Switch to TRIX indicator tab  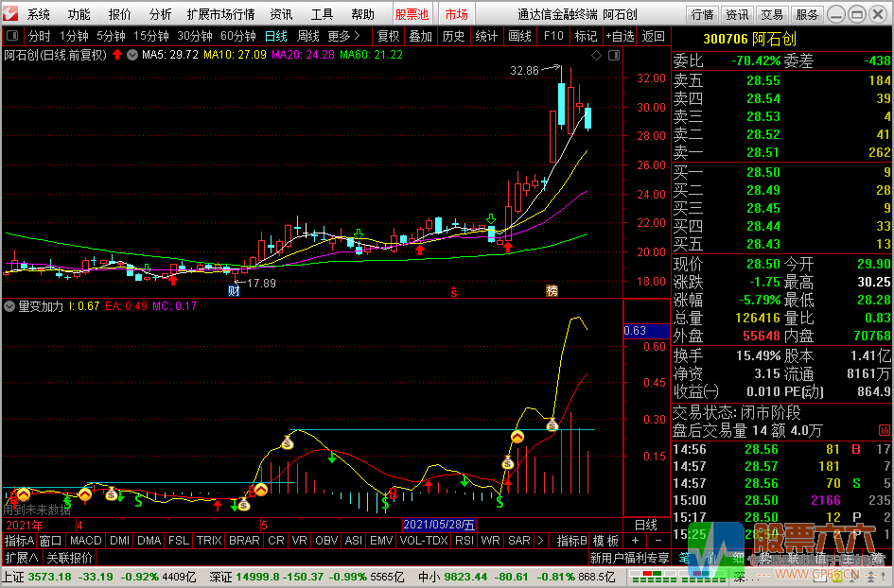tap(209, 541)
